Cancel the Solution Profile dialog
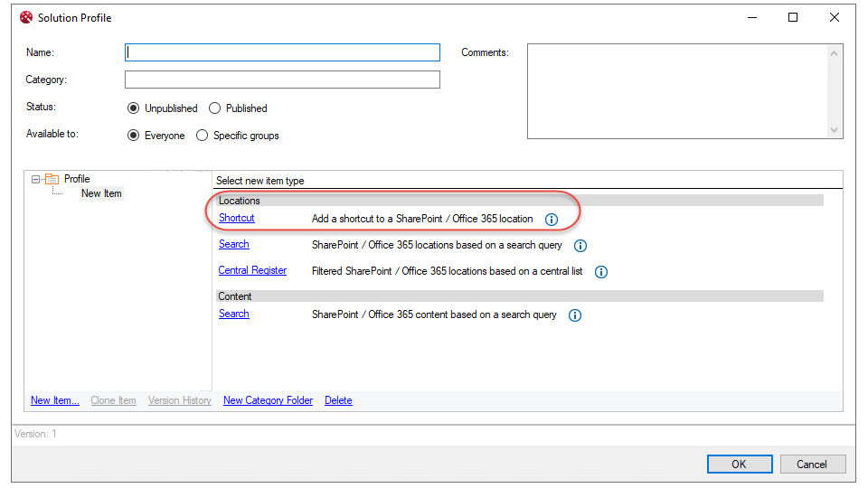The width and height of the screenshot is (868, 488). point(812,464)
